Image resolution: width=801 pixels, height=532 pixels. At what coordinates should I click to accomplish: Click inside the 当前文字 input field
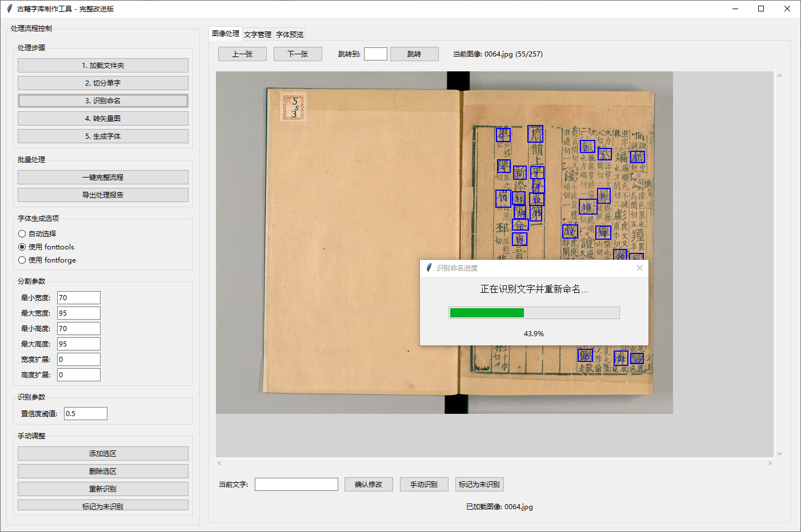coord(296,484)
